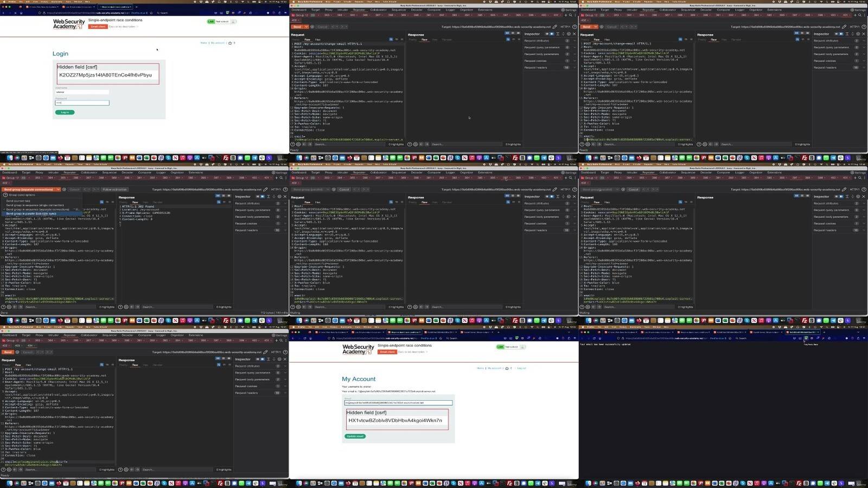The image size is (868, 488).
Task: Open Inspector settings gear in the 302-response Burp window
Action: click(279, 197)
